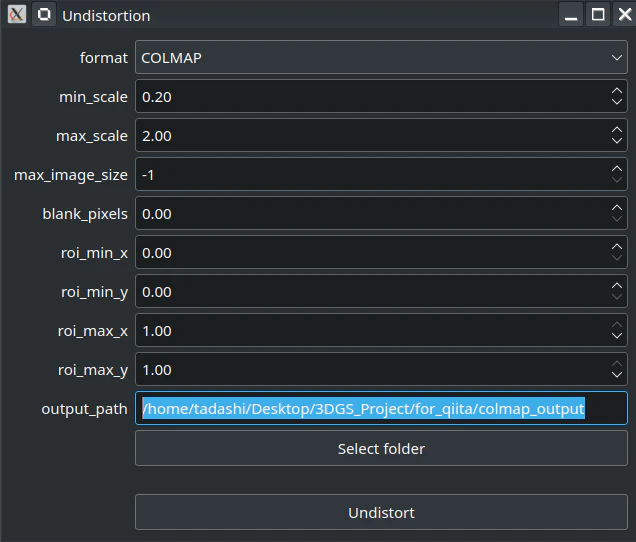Start processing with the Undistort button

pos(381,512)
